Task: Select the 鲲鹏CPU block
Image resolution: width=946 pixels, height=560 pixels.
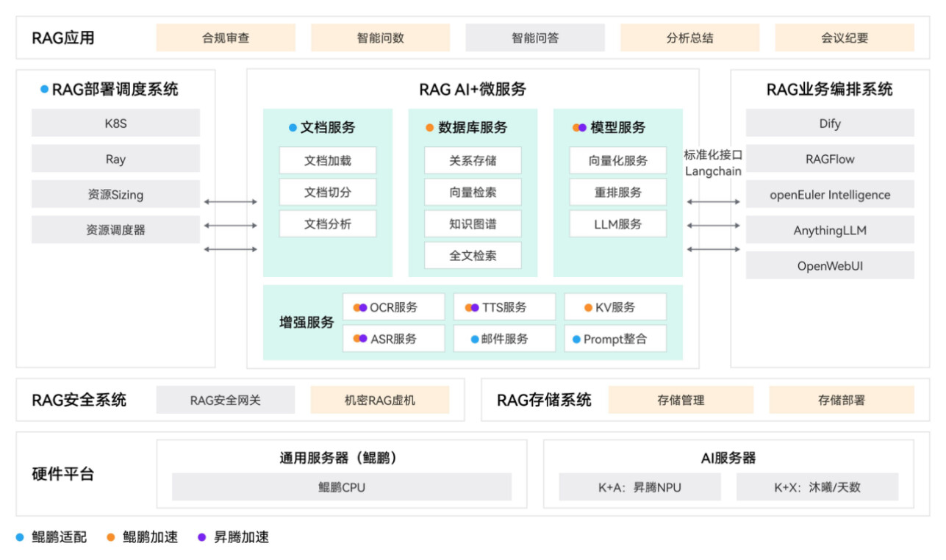Action: point(342,487)
